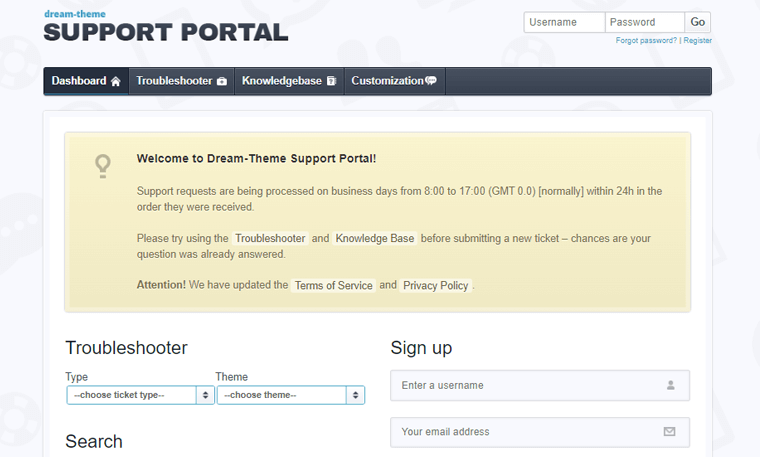This screenshot has height=457, width=760.
Task: Click the book icon beside Knowledgebase
Action: [332, 81]
